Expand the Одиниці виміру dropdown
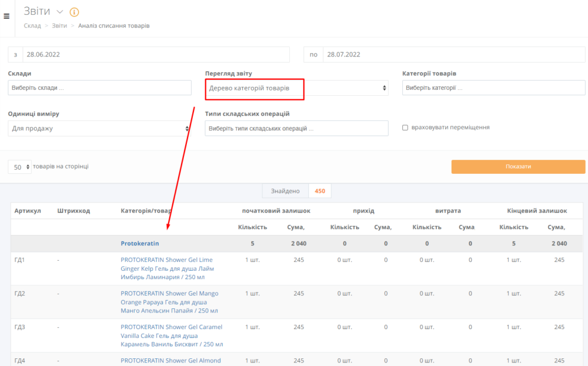The image size is (588, 366). click(x=100, y=128)
